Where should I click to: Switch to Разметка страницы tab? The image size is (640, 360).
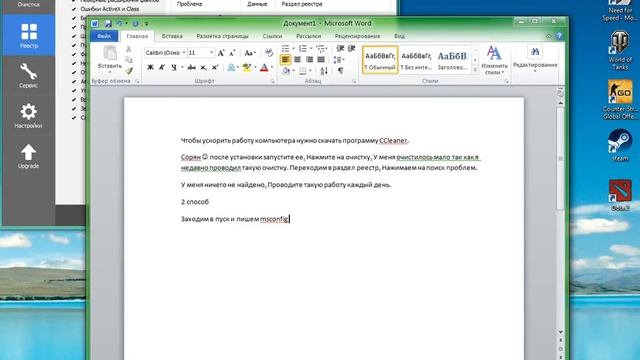coord(222,36)
